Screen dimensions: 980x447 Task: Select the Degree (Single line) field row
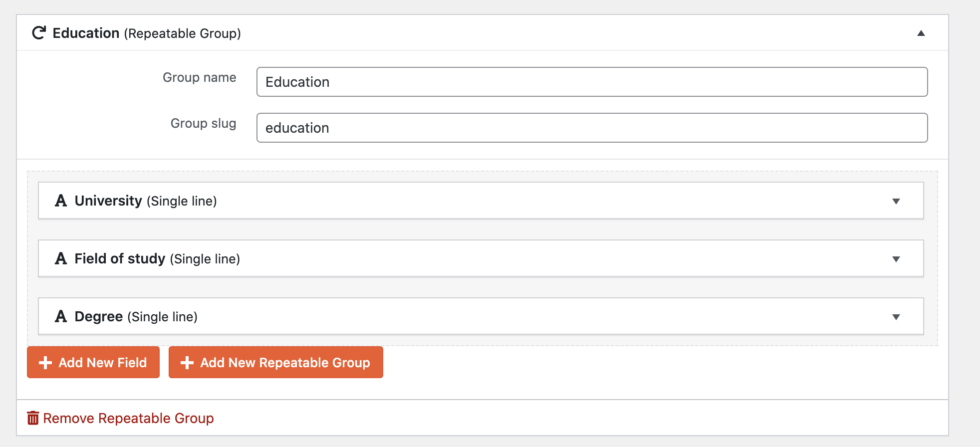click(481, 316)
